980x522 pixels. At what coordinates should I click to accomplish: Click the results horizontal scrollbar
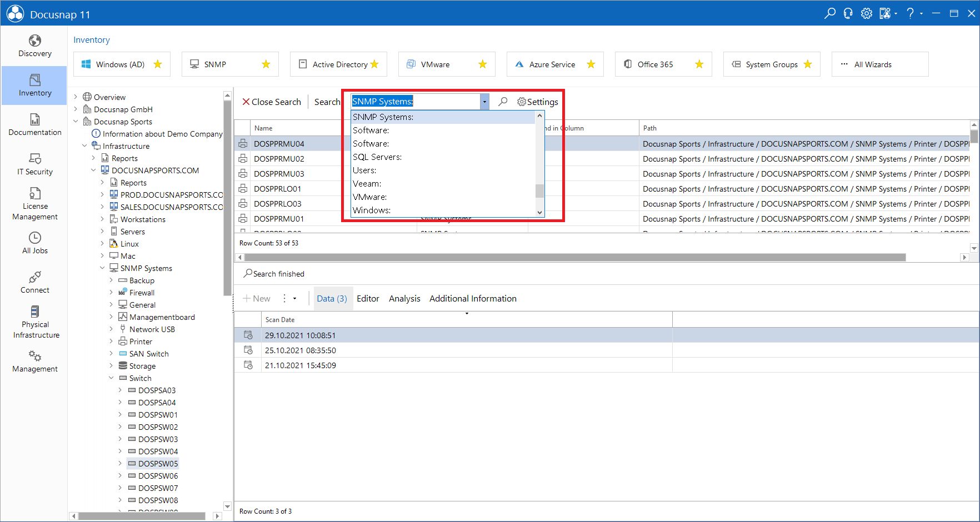(x=575, y=257)
